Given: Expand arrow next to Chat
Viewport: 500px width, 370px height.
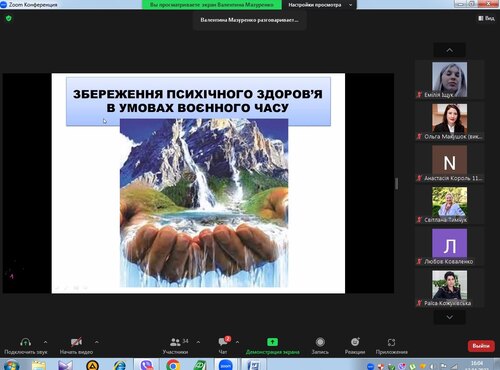Looking at the screenshot, I should [237, 342].
